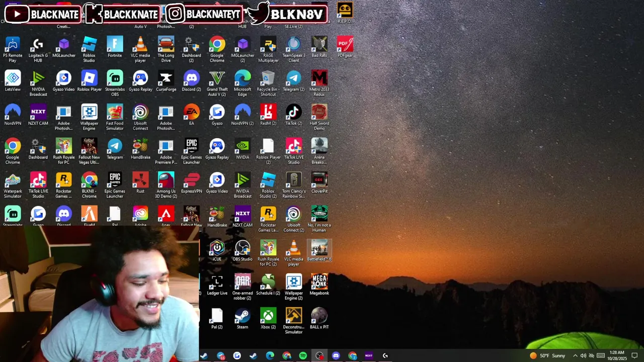This screenshot has height=362, width=644.
Task: Select the Adobe Premiere Pro desktop icon
Action: (x=166, y=151)
